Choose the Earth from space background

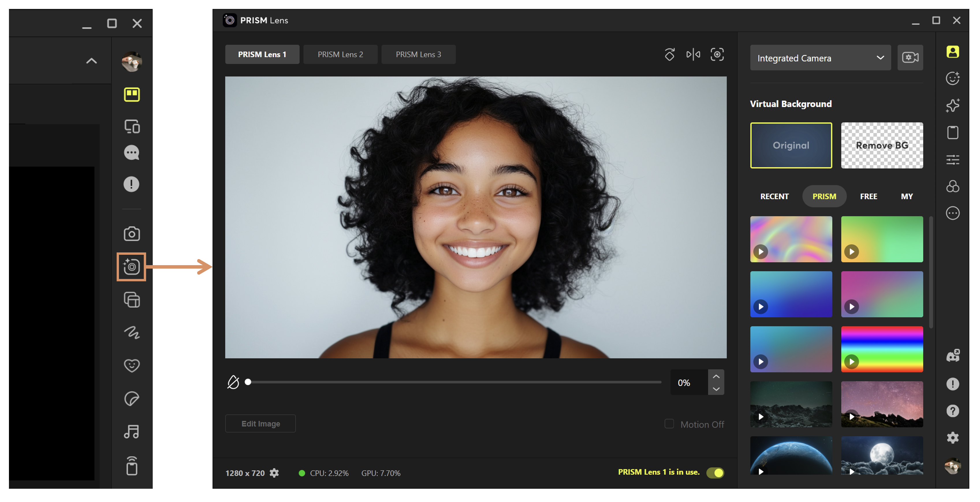coord(791,455)
